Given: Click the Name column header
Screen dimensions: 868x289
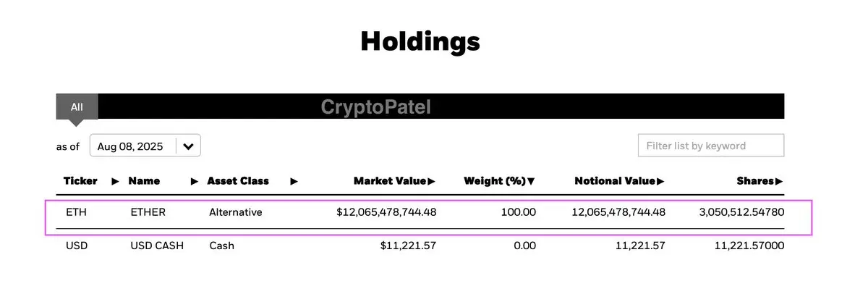Looking at the screenshot, I should pyautogui.click(x=144, y=181).
